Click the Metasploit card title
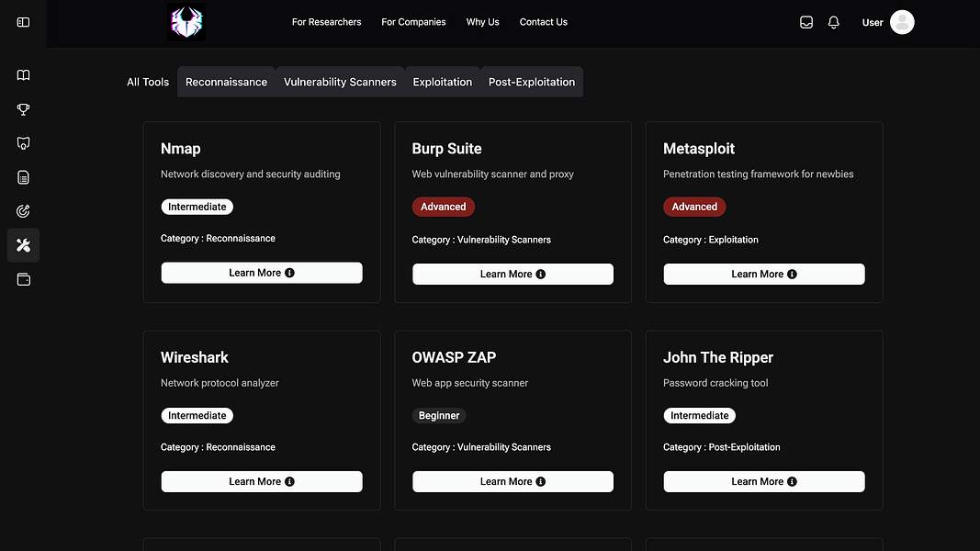 [x=699, y=149]
